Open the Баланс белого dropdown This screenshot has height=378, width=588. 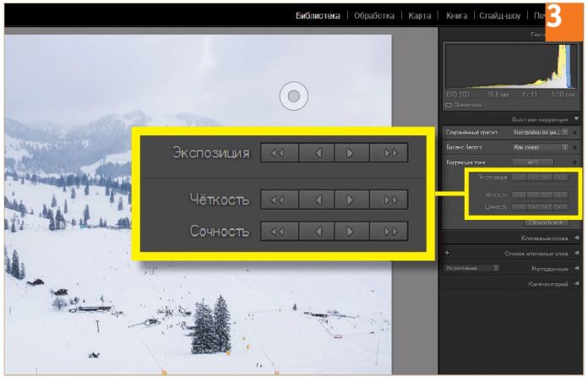point(540,147)
